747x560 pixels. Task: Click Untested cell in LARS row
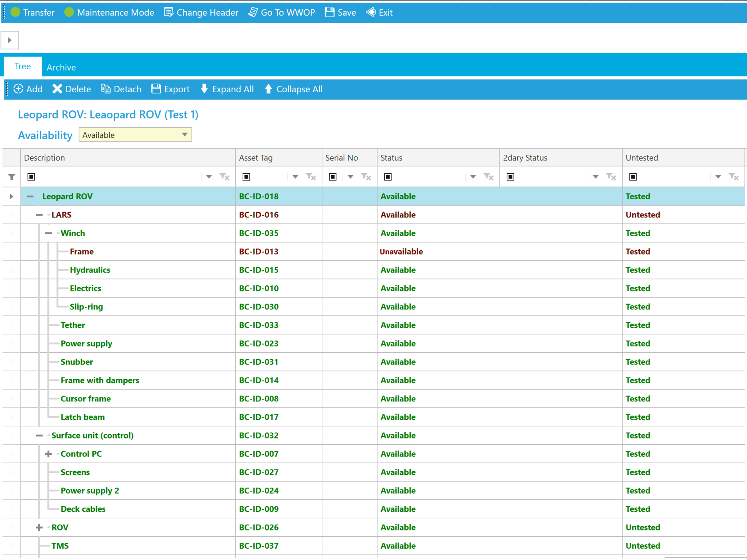684,215
